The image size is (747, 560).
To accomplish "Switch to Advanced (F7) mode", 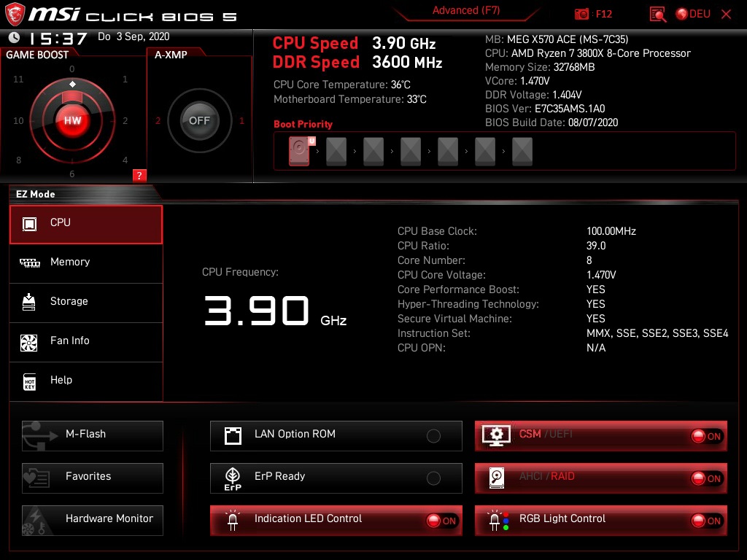I will click(x=466, y=10).
